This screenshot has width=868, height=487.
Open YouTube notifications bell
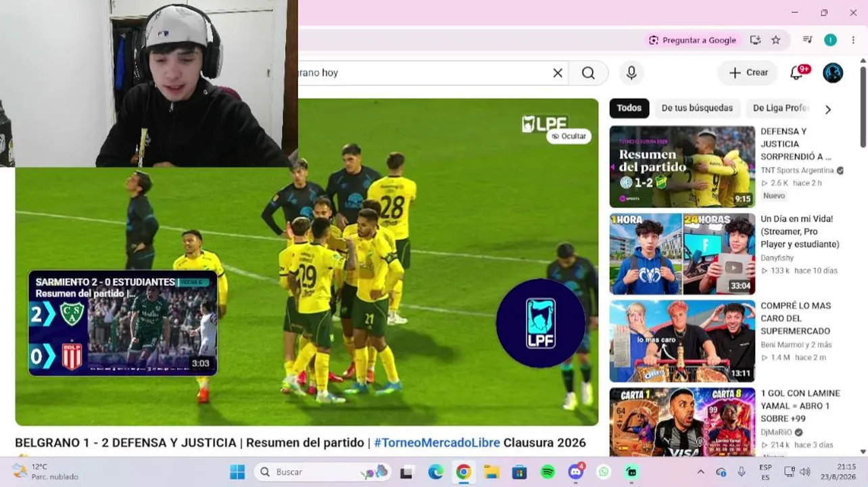pos(797,73)
